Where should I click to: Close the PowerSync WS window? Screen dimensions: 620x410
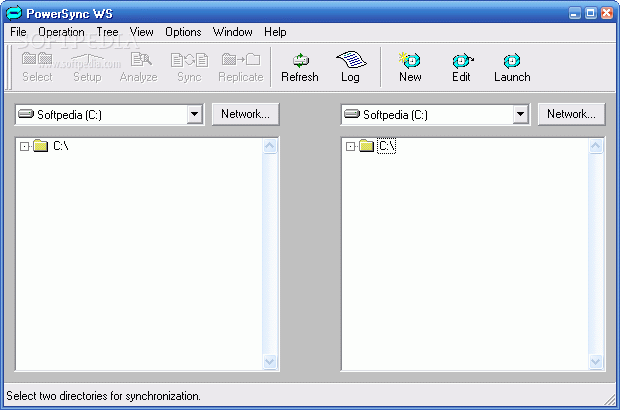pyautogui.click(x=607, y=13)
